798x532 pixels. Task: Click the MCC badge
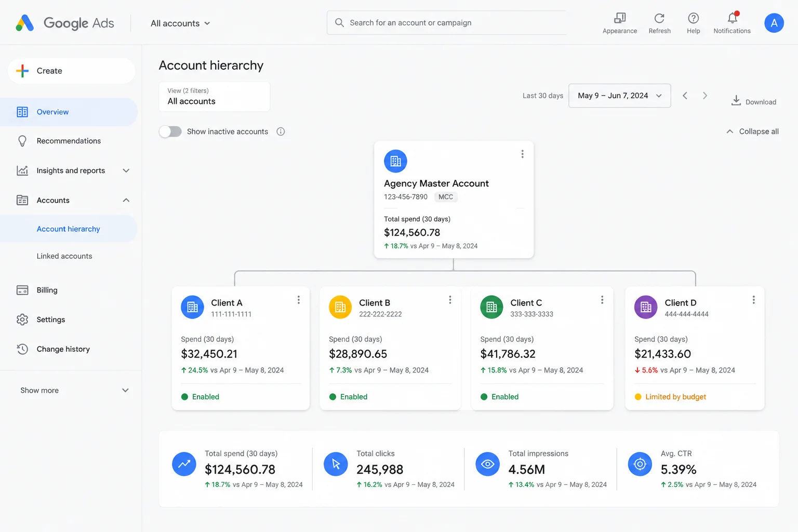pos(446,197)
